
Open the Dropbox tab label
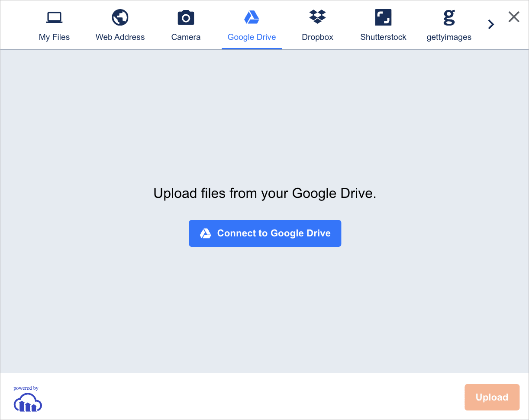click(318, 37)
